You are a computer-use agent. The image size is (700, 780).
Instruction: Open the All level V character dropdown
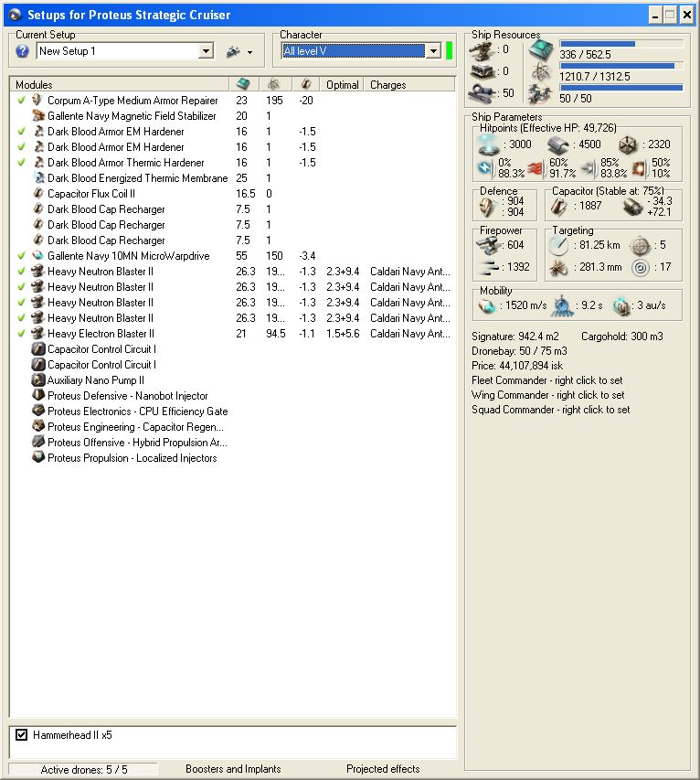(433, 50)
